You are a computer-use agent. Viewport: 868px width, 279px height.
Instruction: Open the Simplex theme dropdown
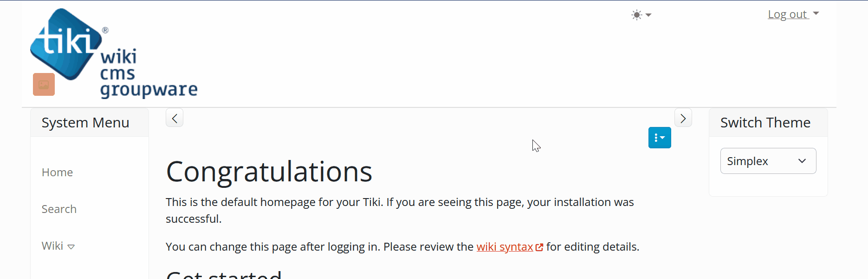point(768,161)
